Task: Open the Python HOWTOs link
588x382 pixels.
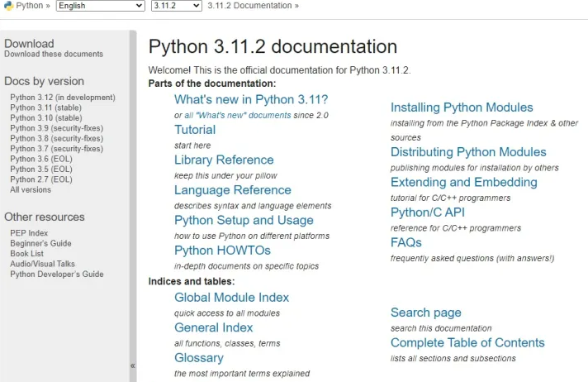Action: 222,251
